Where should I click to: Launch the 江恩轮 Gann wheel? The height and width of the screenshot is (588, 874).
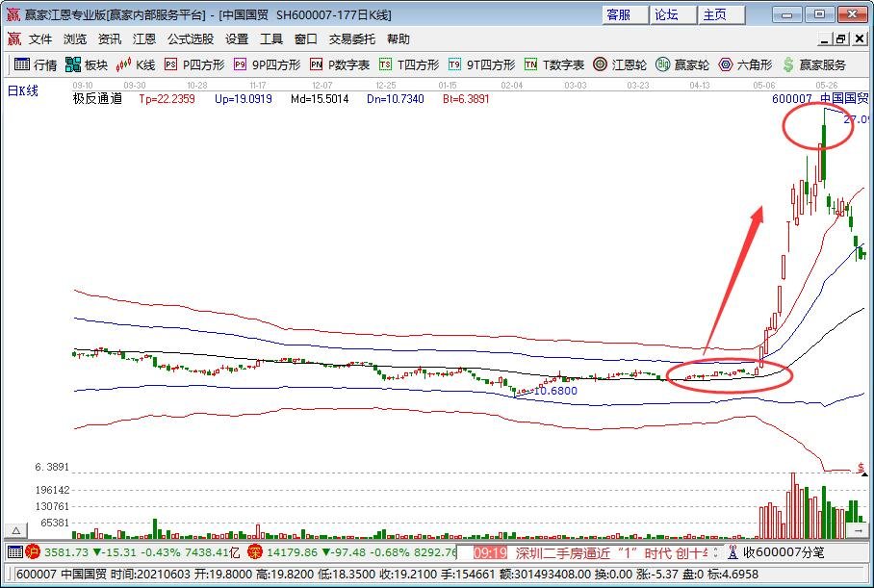620,64
